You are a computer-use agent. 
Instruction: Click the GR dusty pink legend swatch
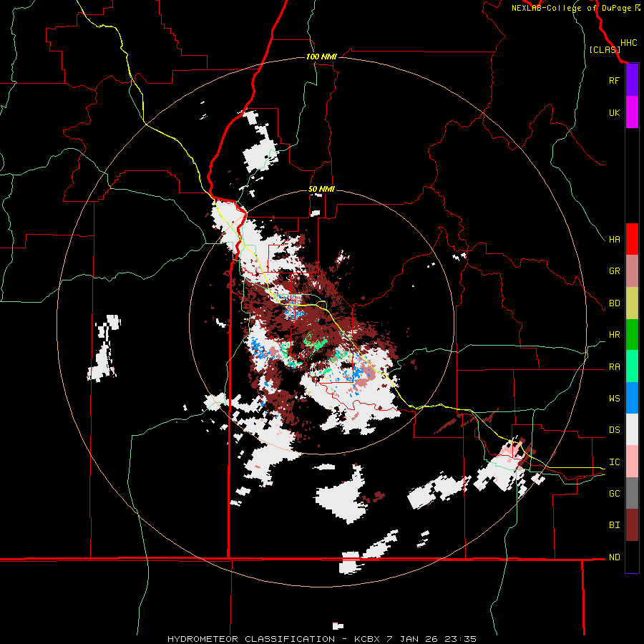pyautogui.click(x=632, y=271)
